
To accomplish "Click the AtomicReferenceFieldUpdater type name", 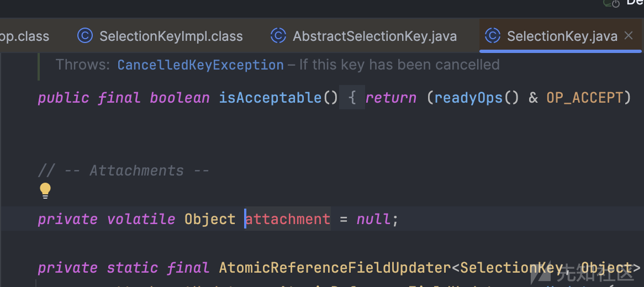I will pos(335,268).
